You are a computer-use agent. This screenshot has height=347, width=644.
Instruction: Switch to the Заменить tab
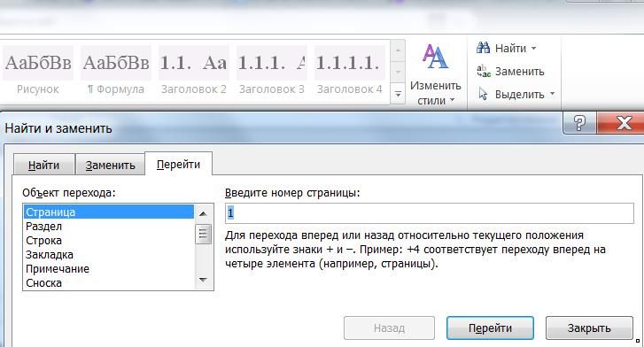[x=110, y=165]
